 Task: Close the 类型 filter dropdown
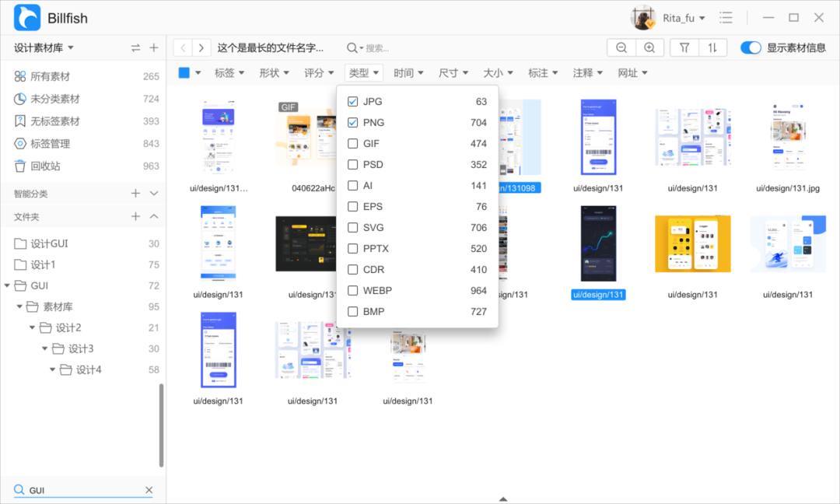point(364,73)
